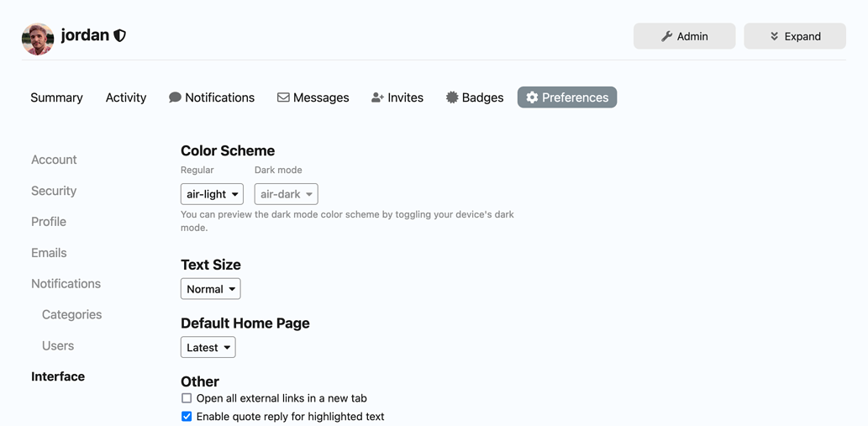Open the Dark mode air-dark dropdown
This screenshot has width=868, height=426.
[286, 194]
